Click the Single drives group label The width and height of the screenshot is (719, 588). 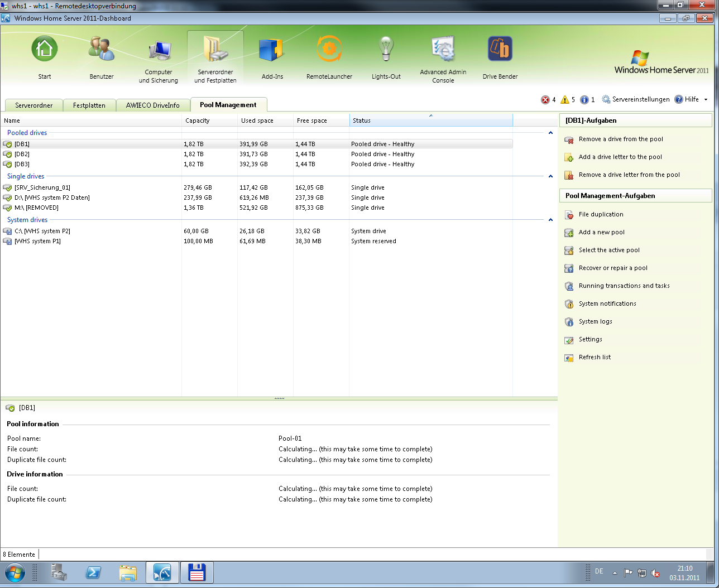click(x=26, y=176)
